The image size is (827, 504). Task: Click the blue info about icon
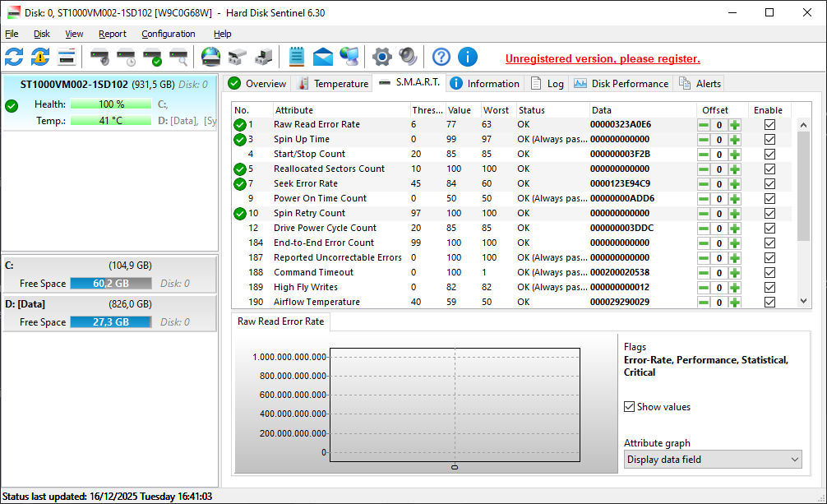(468, 57)
